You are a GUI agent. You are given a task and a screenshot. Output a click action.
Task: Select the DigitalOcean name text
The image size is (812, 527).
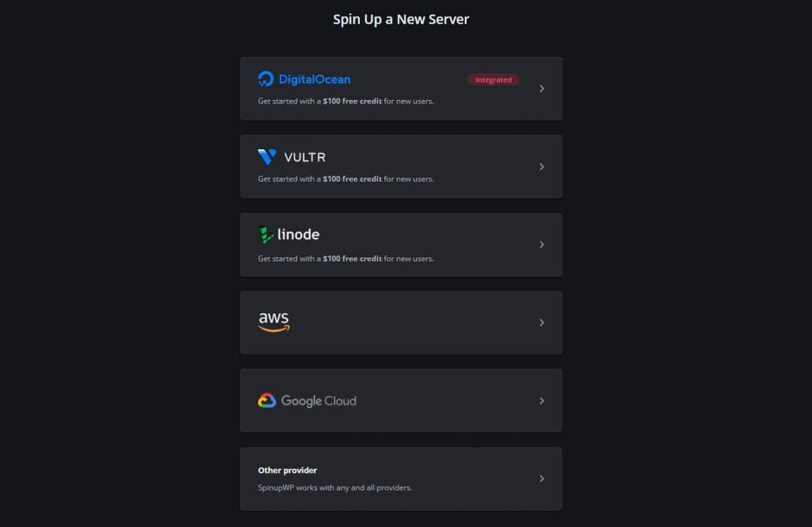click(314, 80)
